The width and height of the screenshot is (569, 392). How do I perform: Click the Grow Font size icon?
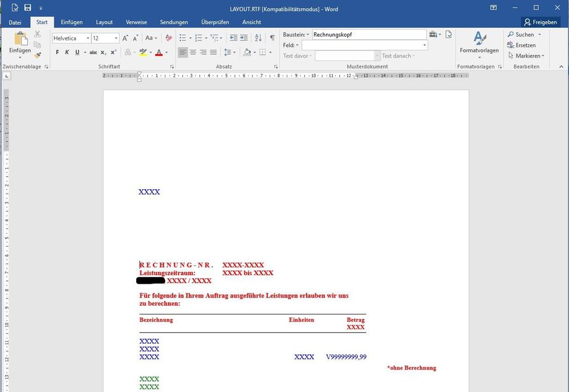[125, 38]
